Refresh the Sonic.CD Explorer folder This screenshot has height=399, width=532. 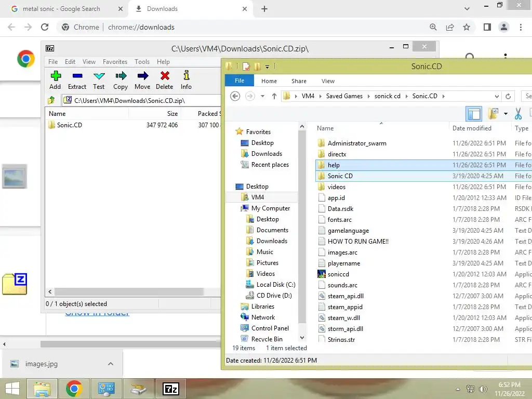508,96
